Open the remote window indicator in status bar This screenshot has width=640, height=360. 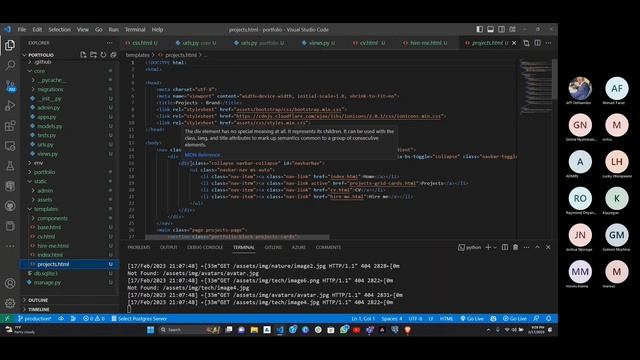click(7, 318)
